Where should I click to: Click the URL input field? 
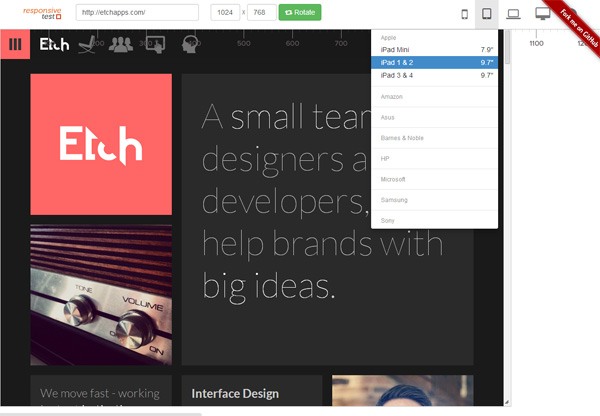137,13
